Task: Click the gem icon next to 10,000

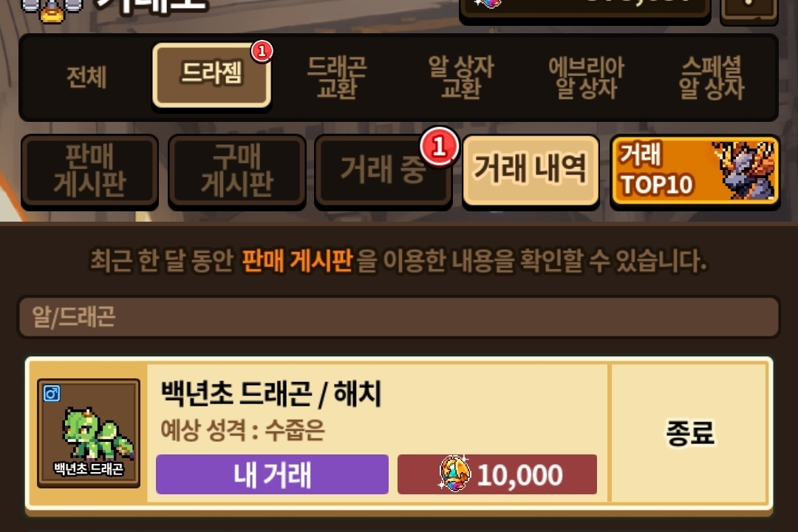Action: pyautogui.click(x=454, y=474)
